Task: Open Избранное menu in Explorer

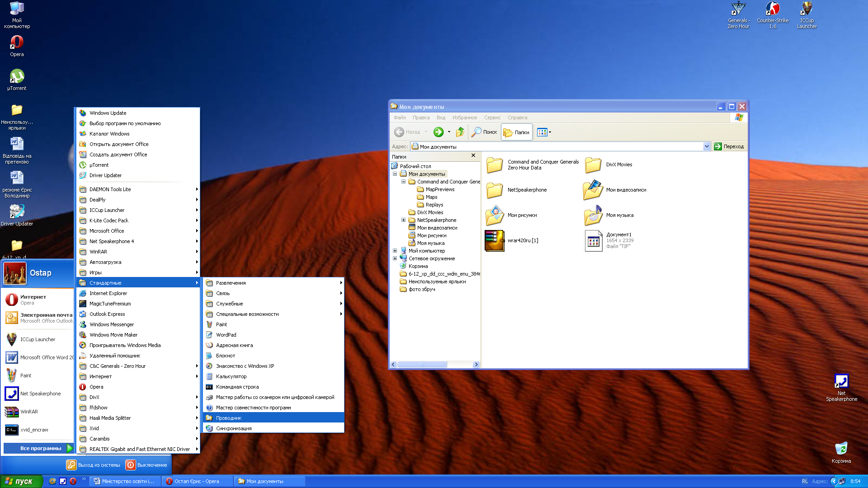Action: click(465, 117)
